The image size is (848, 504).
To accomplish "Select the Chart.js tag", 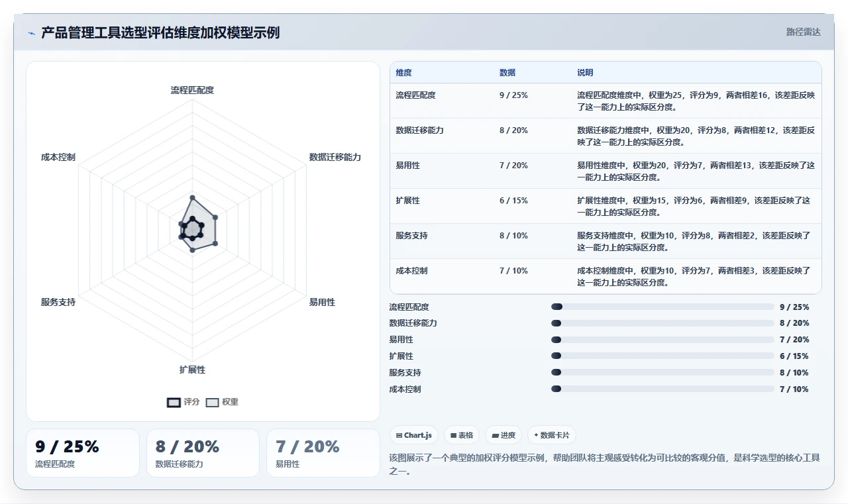I will click(x=413, y=435).
